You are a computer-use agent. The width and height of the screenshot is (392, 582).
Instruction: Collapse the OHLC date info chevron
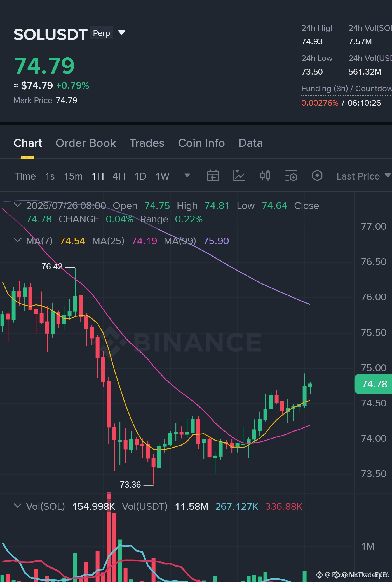[x=18, y=205]
